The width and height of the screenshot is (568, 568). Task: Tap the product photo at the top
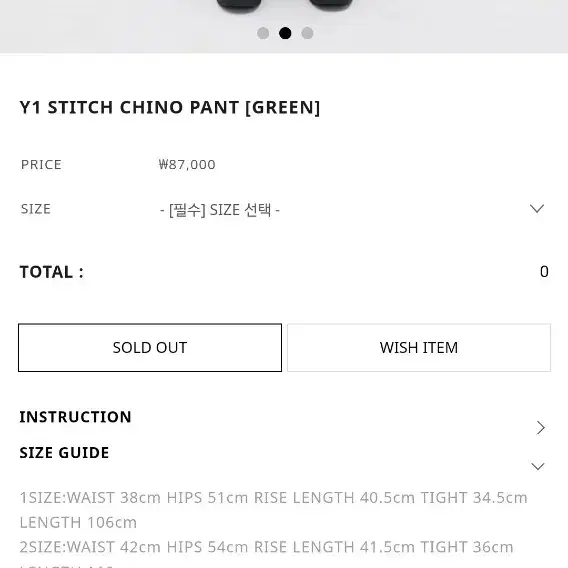click(284, 26)
